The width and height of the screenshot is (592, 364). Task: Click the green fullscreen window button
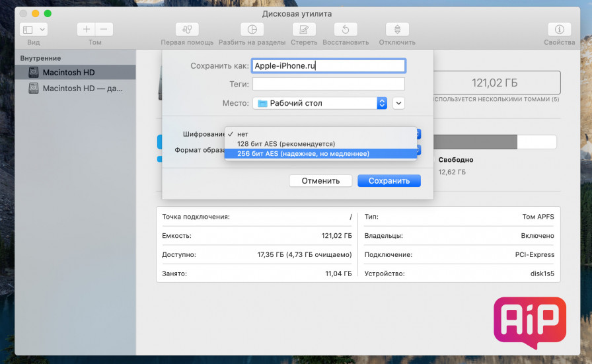pos(48,14)
